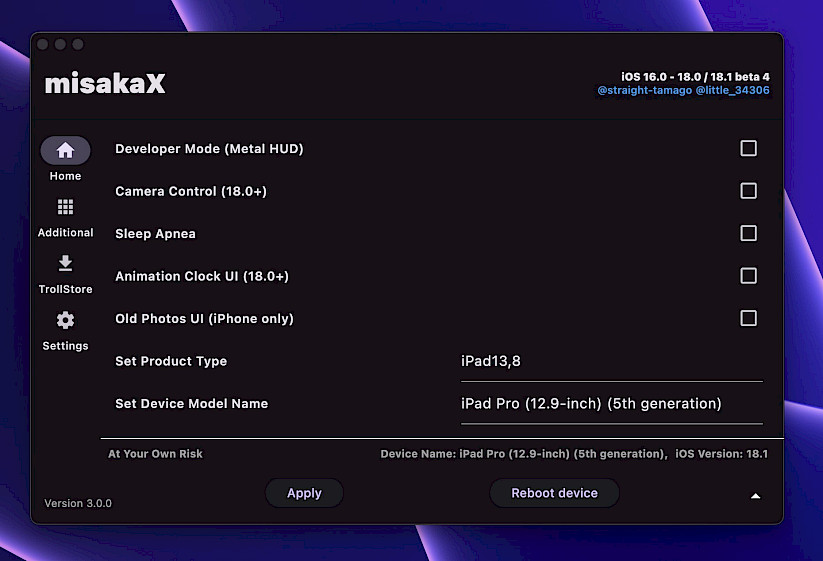Enable Developer Mode (Metal HUD) checkbox
Screen dimensions: 823x561
(x=748, y=149)
